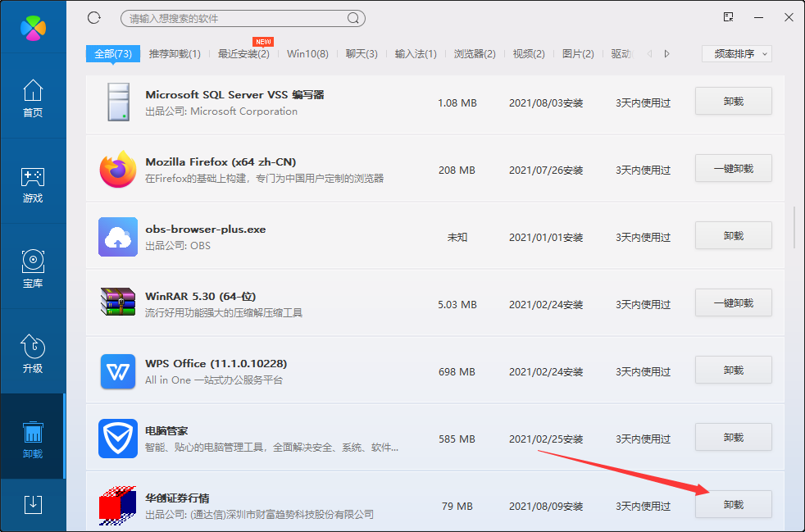The height and width of the screenshot is (532, 805).
Task: Refresh the installed software list
Action: [94, 18]
